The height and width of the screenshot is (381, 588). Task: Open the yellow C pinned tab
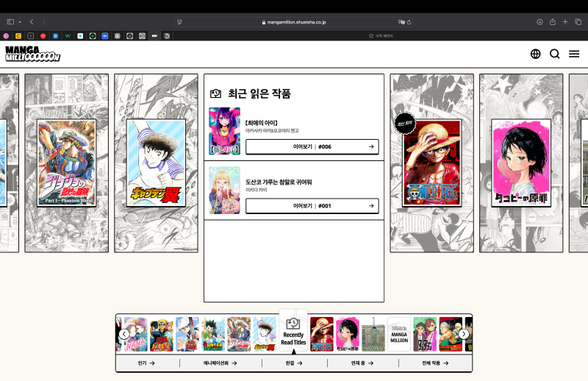pos(18,36)
